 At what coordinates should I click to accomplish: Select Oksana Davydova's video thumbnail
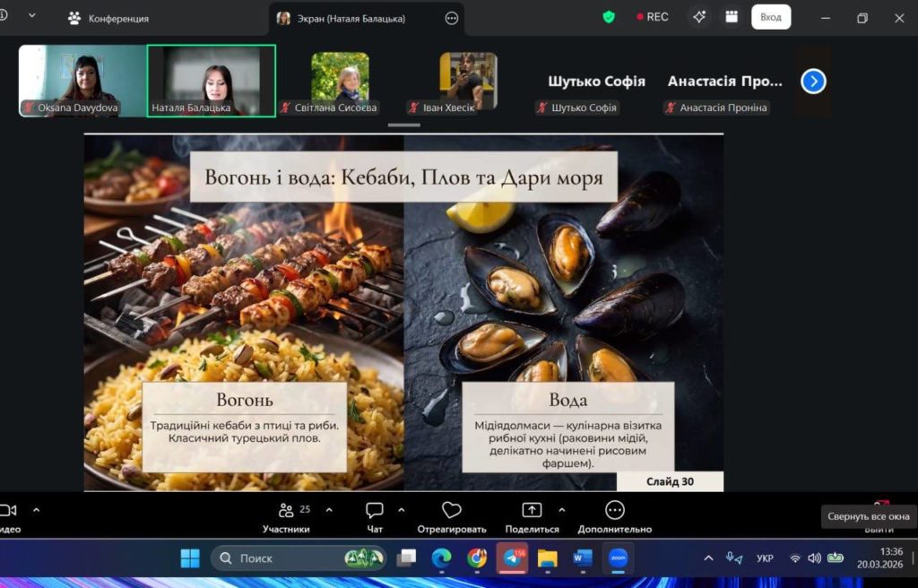click(x=82, y=81)
